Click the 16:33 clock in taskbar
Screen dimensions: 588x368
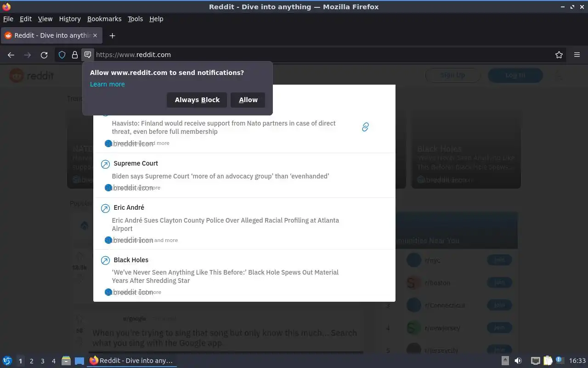click(577, 361)
